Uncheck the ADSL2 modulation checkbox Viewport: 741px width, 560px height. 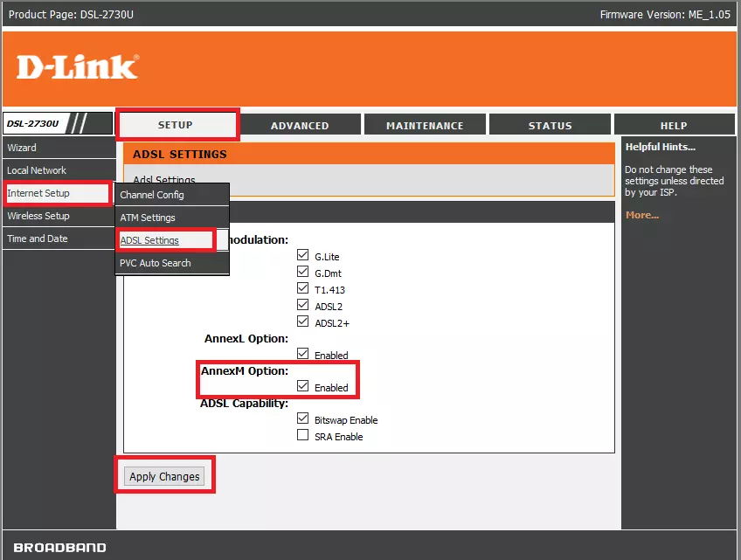point(303,305)
